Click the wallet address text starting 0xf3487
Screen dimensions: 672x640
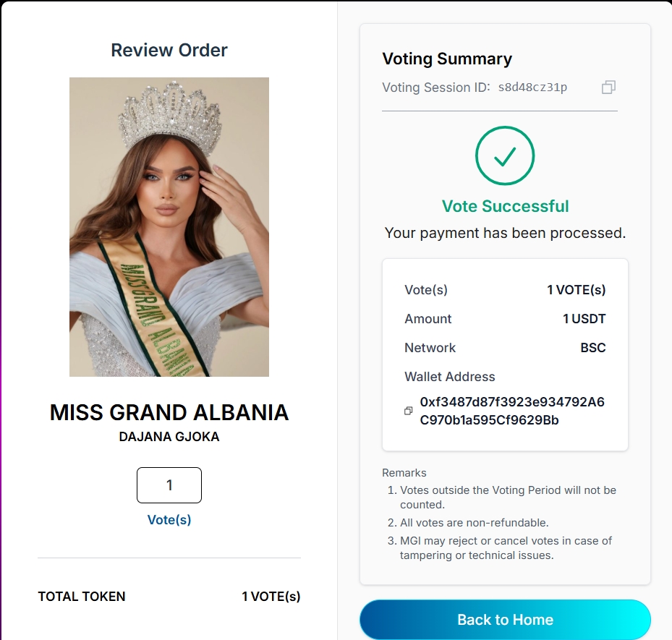click(511, 411)
